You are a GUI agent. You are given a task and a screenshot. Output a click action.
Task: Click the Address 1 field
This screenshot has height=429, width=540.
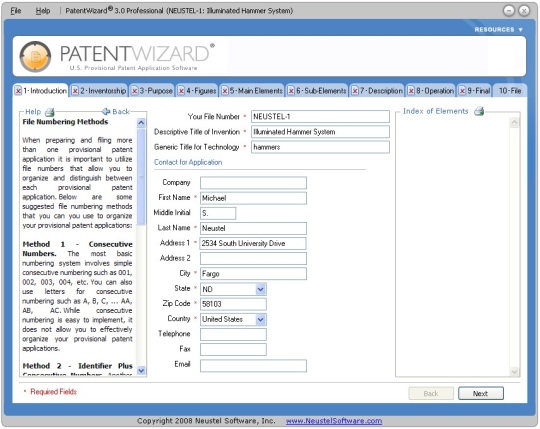click(x=253, y=243)
